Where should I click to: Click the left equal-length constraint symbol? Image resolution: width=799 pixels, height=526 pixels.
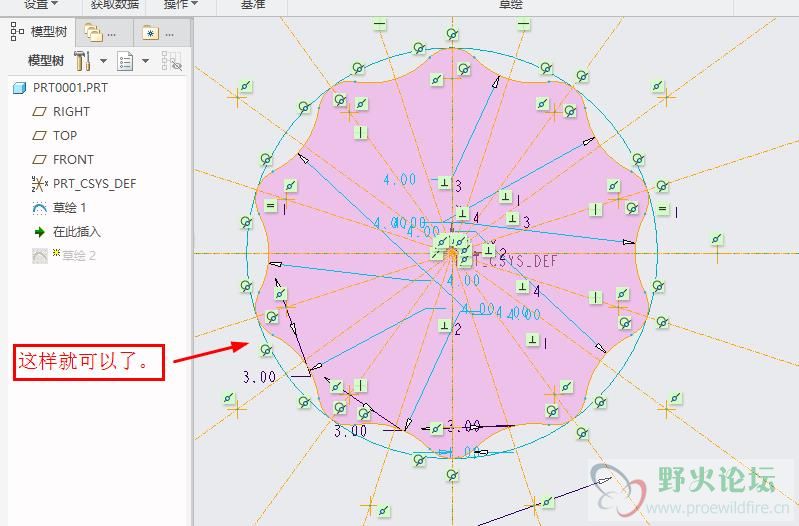(271, 206)
